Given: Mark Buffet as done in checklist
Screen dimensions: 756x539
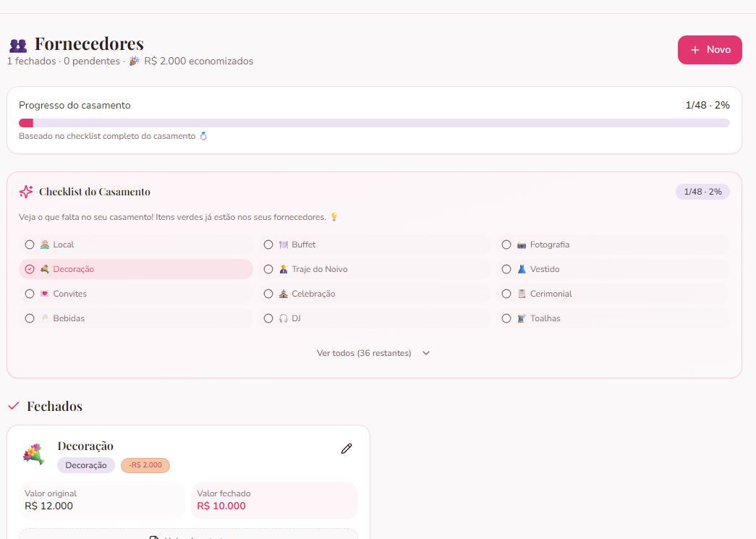Looking at the screenshot, I should click(x=268, y=245).
